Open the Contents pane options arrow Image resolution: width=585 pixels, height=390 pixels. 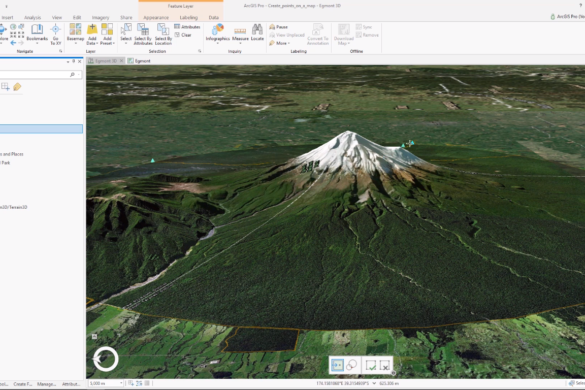point(68,61)
